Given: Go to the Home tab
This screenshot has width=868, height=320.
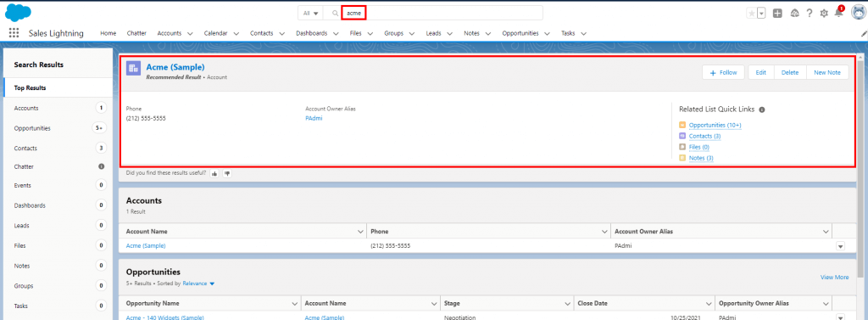Looking at the screenshot, I should (108, 33).
